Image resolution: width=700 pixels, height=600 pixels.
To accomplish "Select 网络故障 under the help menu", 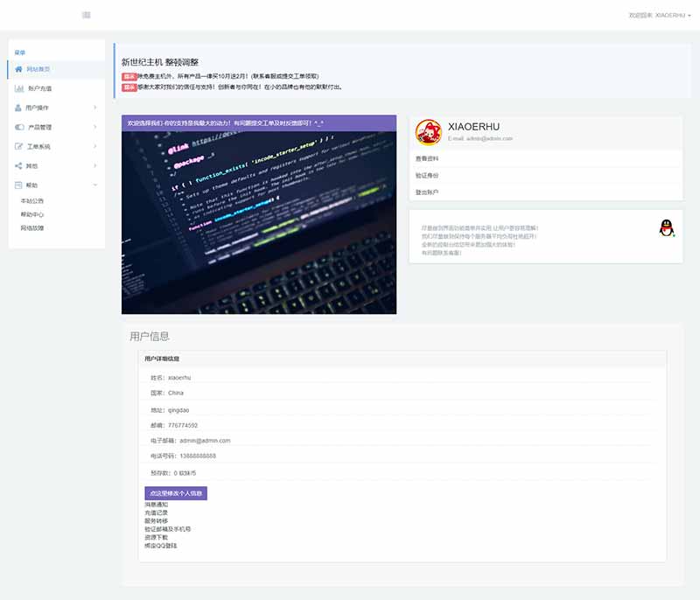I will pos(32,227).
